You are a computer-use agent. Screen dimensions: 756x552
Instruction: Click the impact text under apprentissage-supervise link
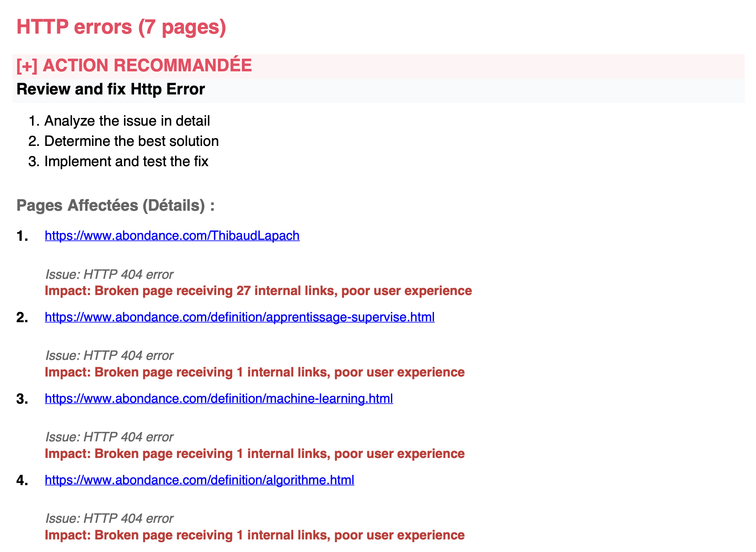click(254, 372)
